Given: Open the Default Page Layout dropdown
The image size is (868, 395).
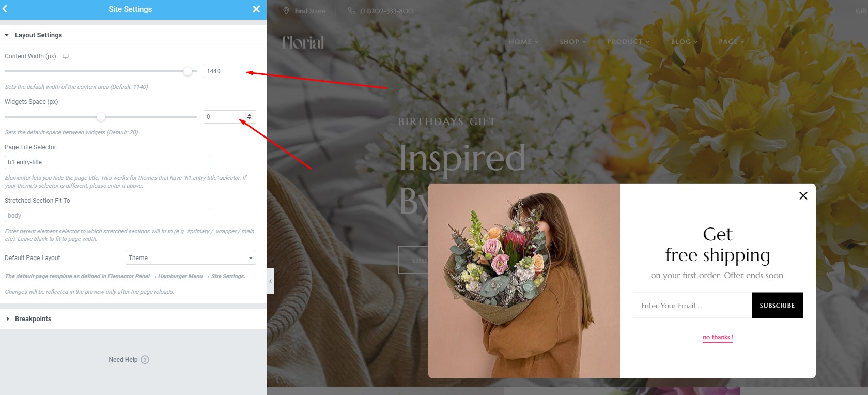Looking at the screenshot, I should point(191,257).
